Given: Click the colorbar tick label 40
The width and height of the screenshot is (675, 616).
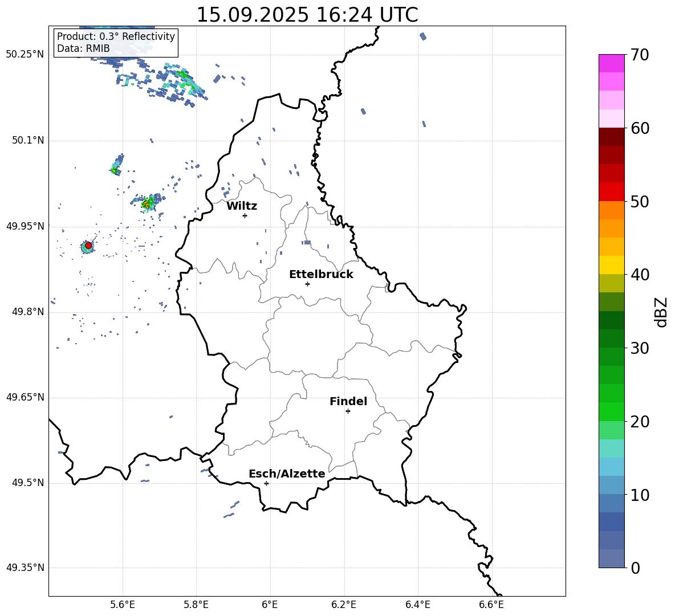Looking at the screenshot, I should tap(640, 275).
